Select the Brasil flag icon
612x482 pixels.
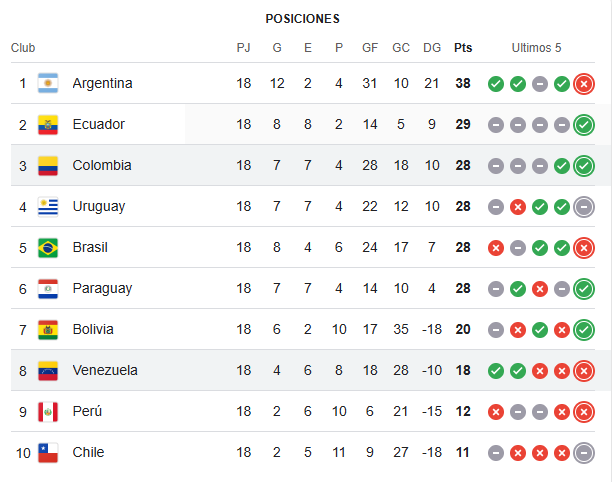48,247
